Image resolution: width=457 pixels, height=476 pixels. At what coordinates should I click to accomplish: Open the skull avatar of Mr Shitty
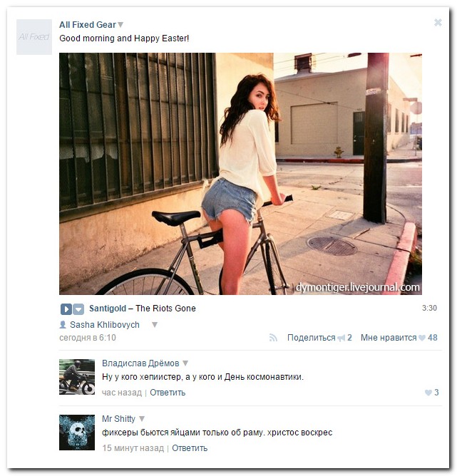77,433
